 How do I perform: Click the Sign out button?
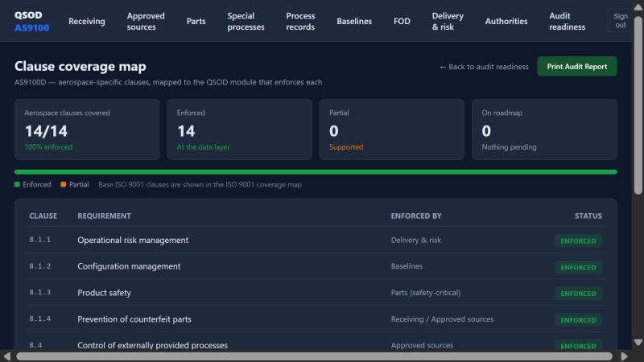coord(620,21)
